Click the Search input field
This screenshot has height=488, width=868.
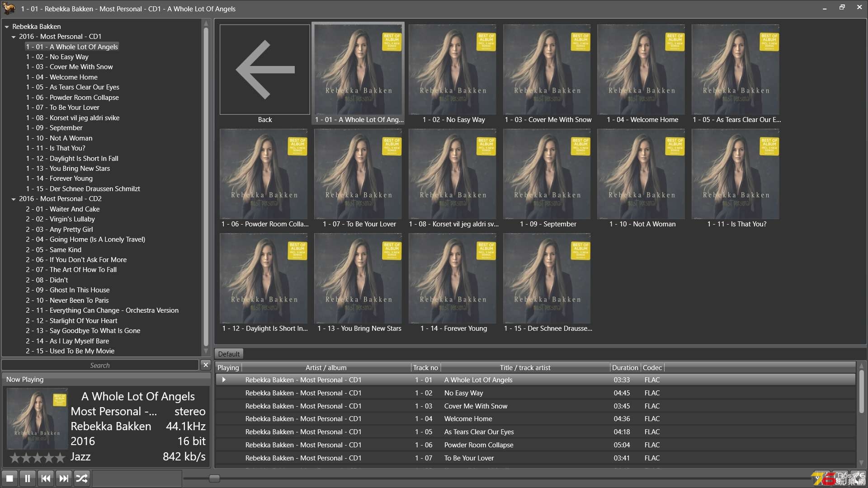(100, 365)
